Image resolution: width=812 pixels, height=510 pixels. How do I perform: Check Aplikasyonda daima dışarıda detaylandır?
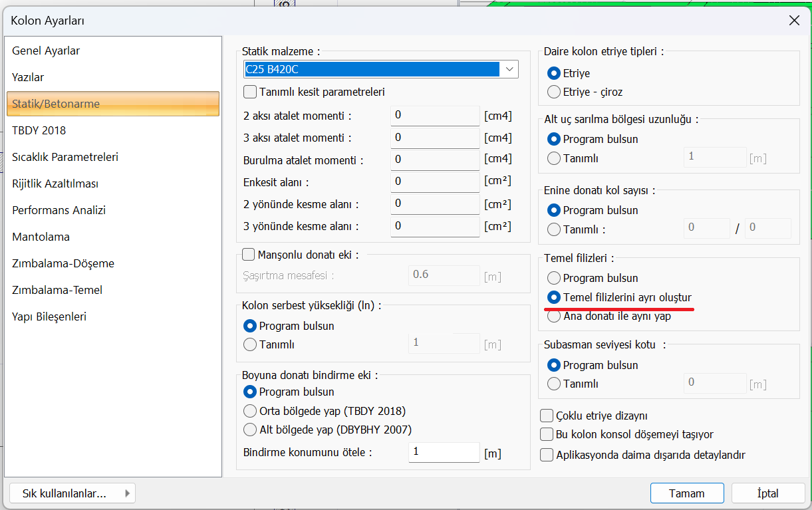[x=547, y=455]
